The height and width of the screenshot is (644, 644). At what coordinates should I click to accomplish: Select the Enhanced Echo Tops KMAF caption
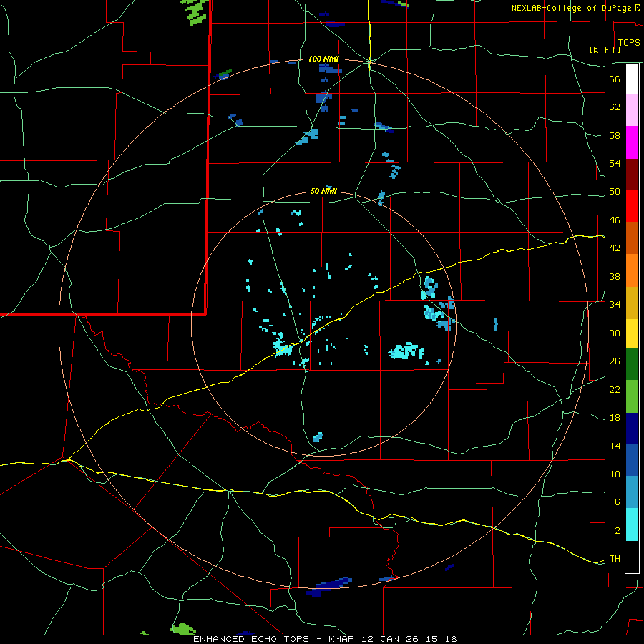[x=325, y=638]
